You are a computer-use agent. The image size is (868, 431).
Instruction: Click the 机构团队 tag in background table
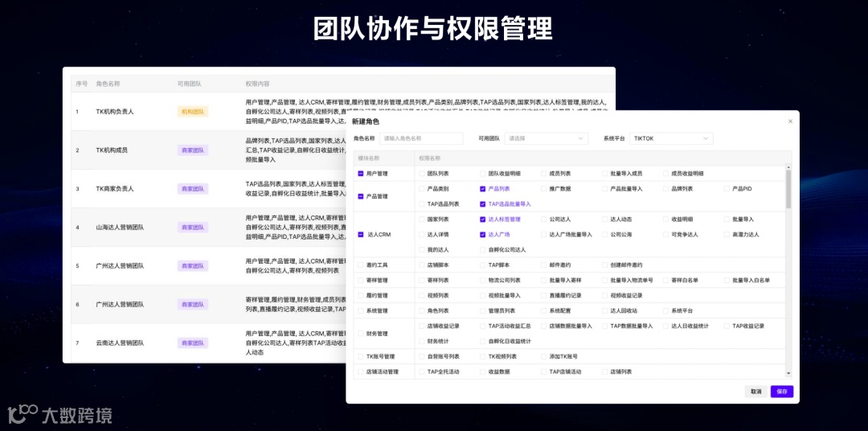point(193,111)
